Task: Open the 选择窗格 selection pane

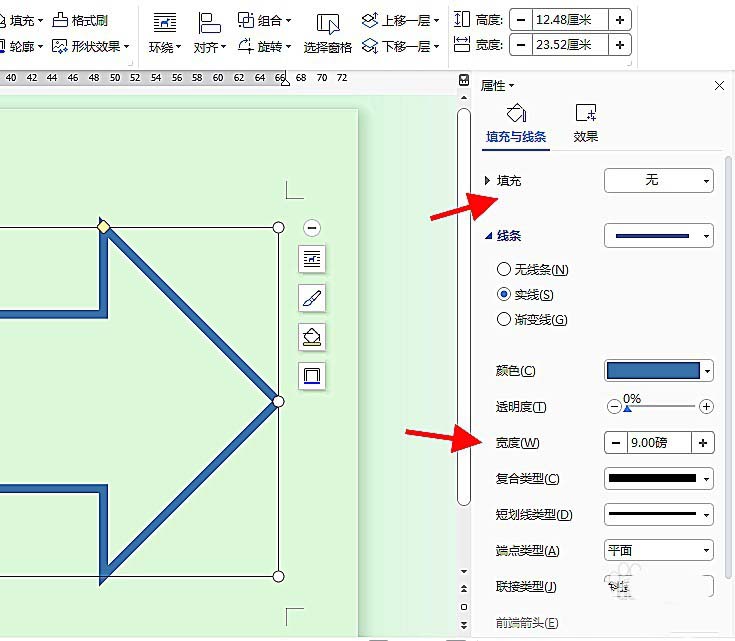Action: pos(327,33)
